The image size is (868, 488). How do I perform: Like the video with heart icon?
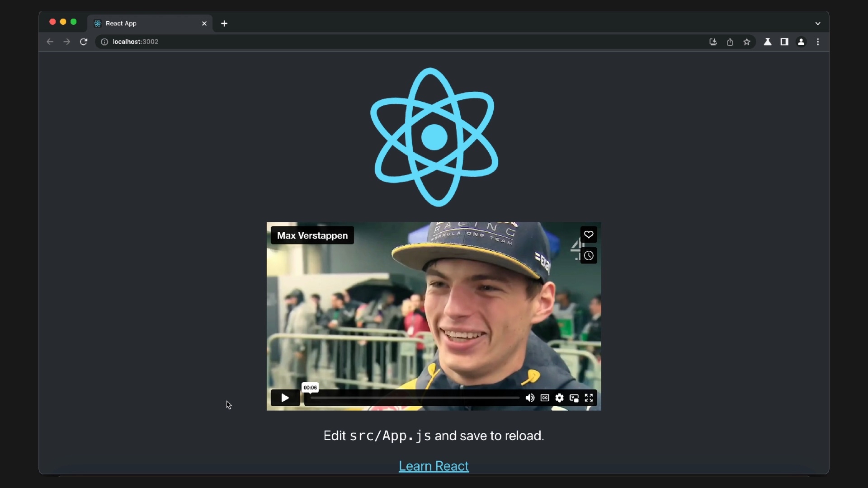click(589, 235)
